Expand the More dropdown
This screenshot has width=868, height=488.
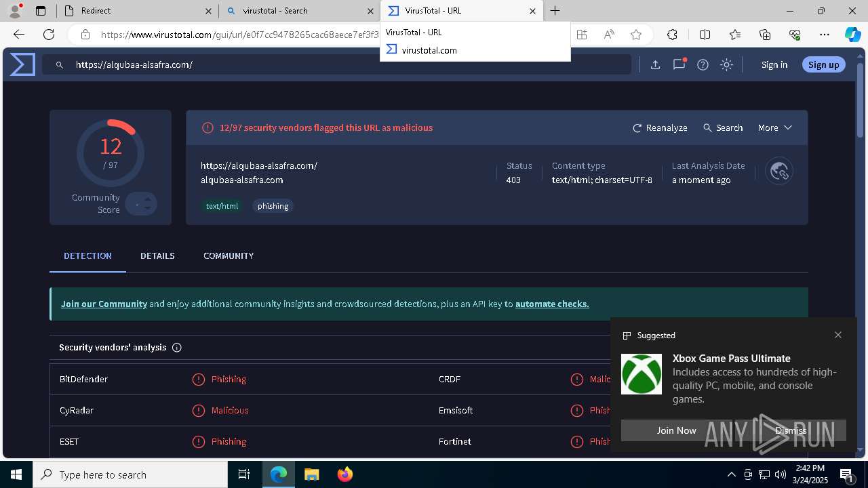[x=775, y=127]
